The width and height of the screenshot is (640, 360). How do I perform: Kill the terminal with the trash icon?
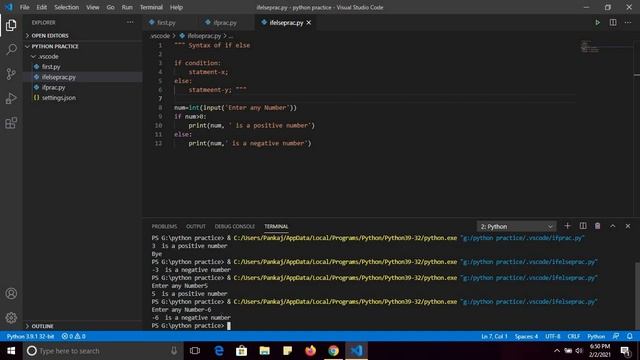(x=598, y=226)
